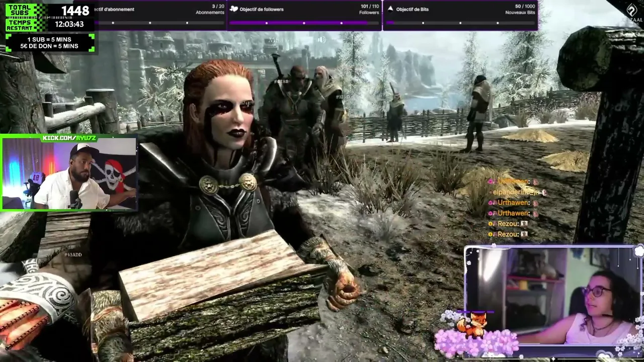Click the '101 / 110' followers count
Viewport: 644px width, 362px height.
pyautogui.click(x=370, y=6)
